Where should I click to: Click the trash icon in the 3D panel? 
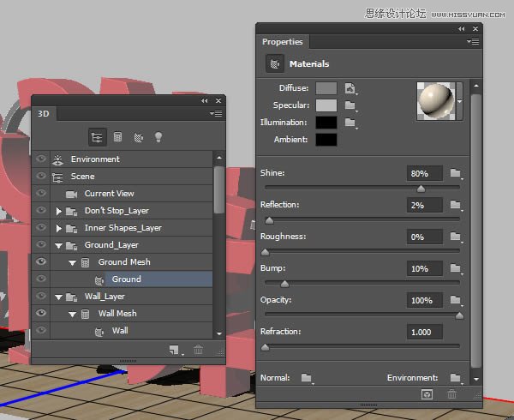tap(199, 350)
